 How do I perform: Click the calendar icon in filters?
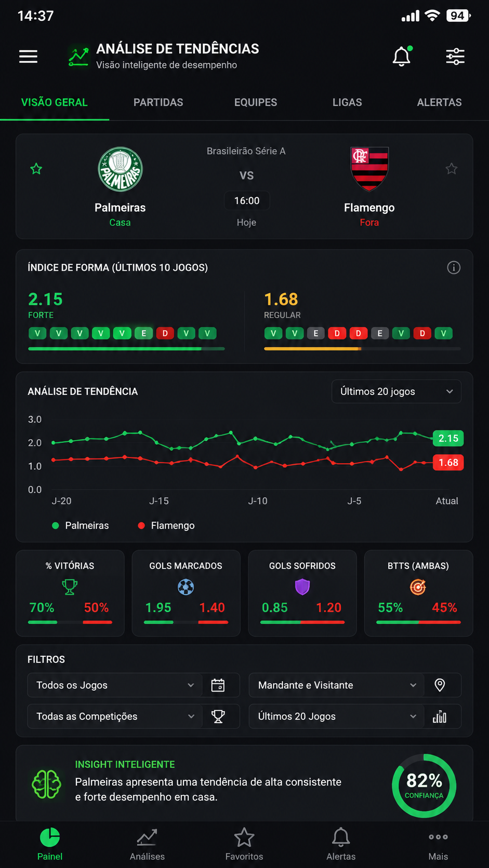218,685
